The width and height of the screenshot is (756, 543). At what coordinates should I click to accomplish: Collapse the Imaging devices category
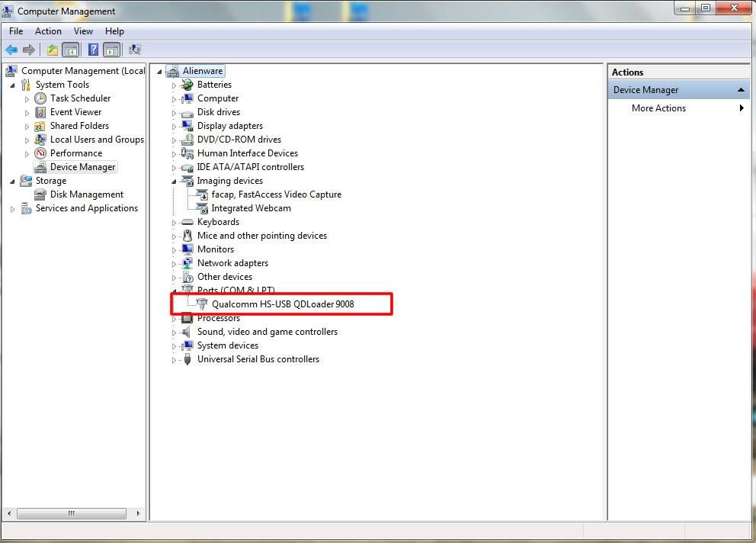tap(174, 182)
